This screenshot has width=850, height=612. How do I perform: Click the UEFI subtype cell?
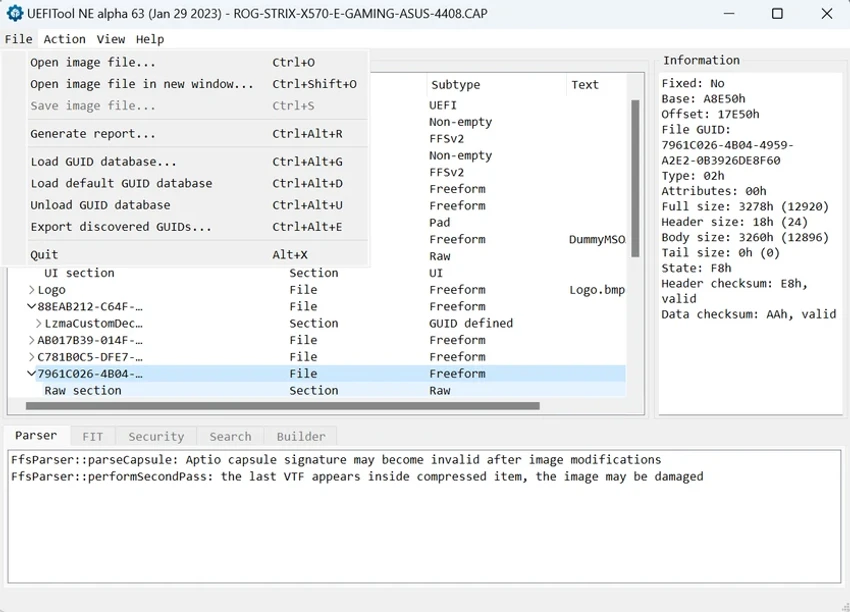coord(443,105)
